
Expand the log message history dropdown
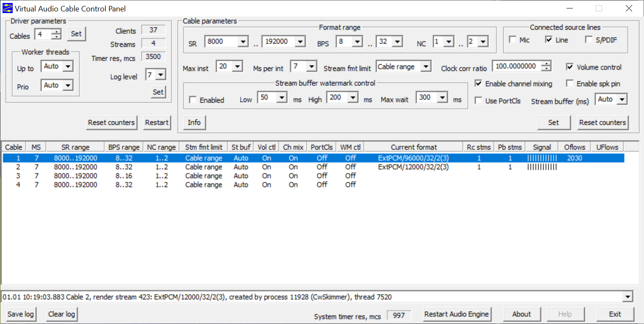click(628, 297)
